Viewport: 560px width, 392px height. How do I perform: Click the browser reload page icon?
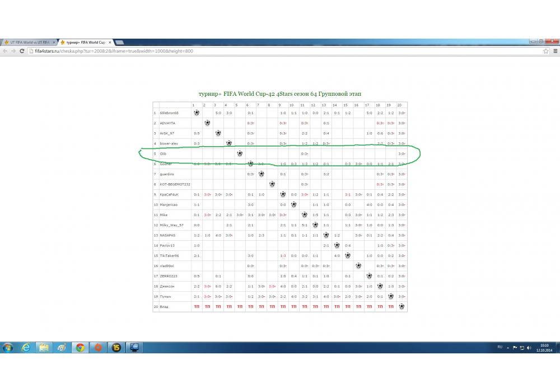point(22,51)
